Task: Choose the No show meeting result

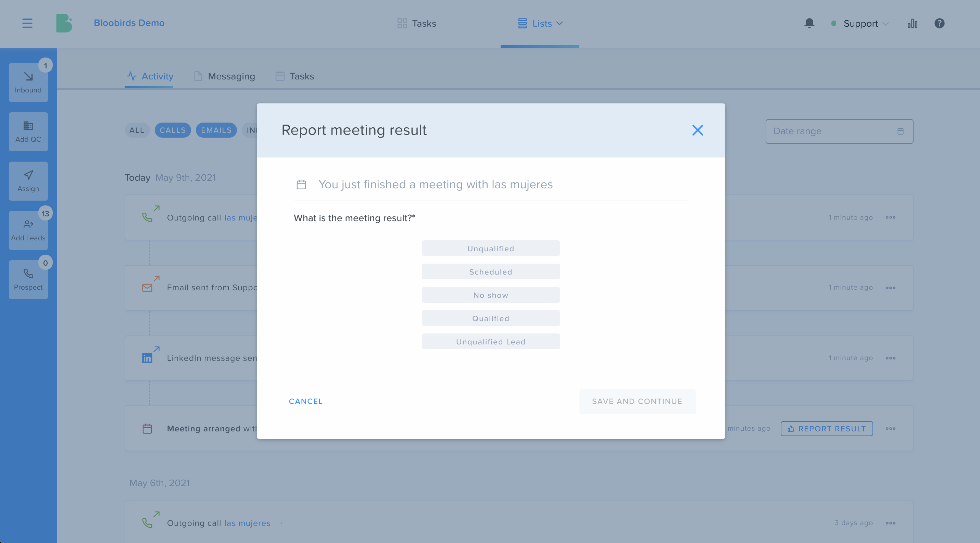Action: pos(491,295)
